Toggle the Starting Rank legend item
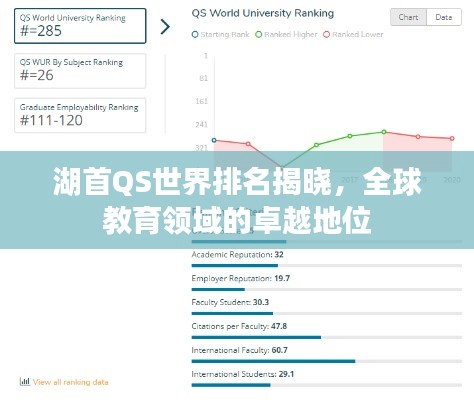474x400 pixels. coord(221,34)
